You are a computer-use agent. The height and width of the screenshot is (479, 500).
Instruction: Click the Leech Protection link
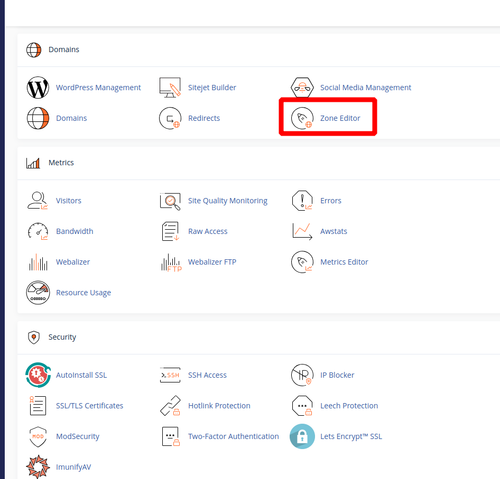point(349,406)
